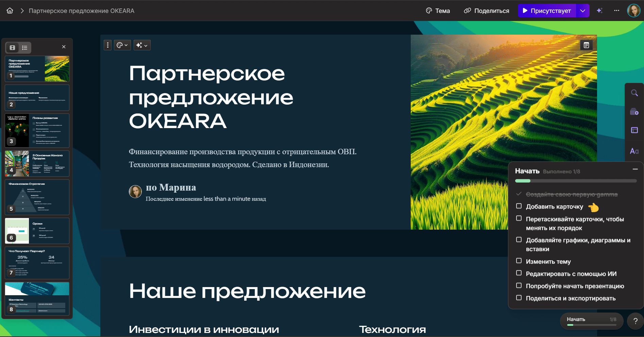Open the card vertical three-dot menu
Viewport: 644px width, 337px height.
[108, 45]
